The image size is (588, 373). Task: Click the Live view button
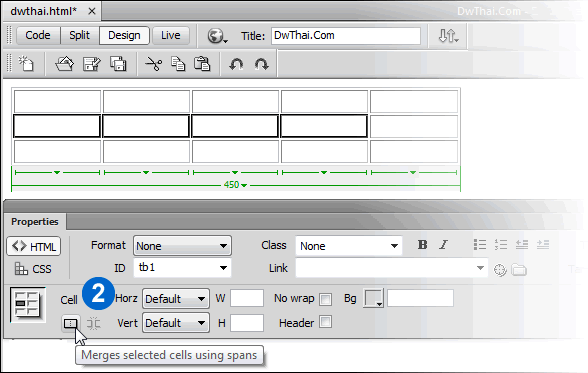point(171,35)
